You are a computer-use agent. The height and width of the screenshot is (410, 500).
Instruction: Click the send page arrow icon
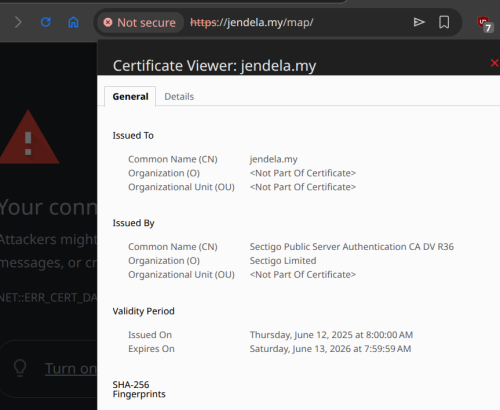419,22
